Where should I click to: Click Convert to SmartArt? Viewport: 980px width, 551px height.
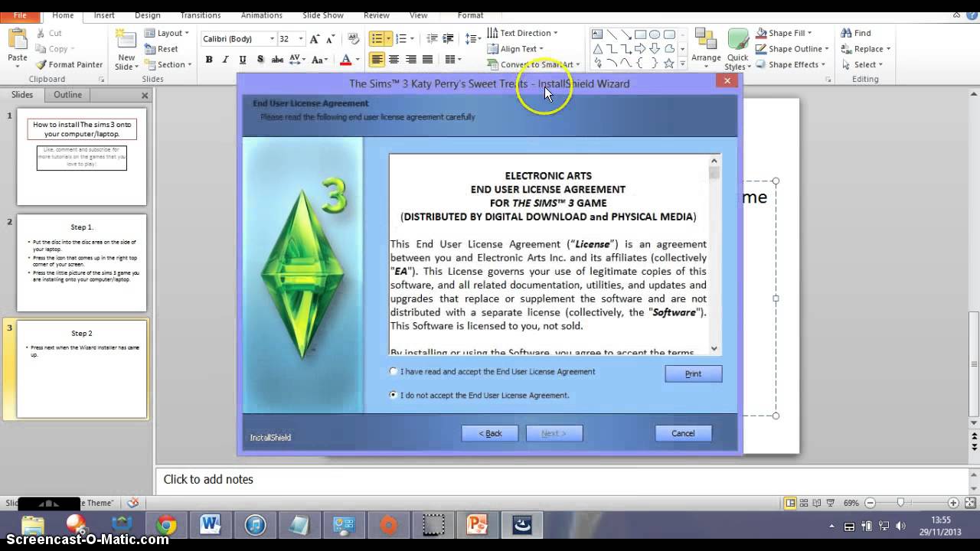[x=533, y=64]
